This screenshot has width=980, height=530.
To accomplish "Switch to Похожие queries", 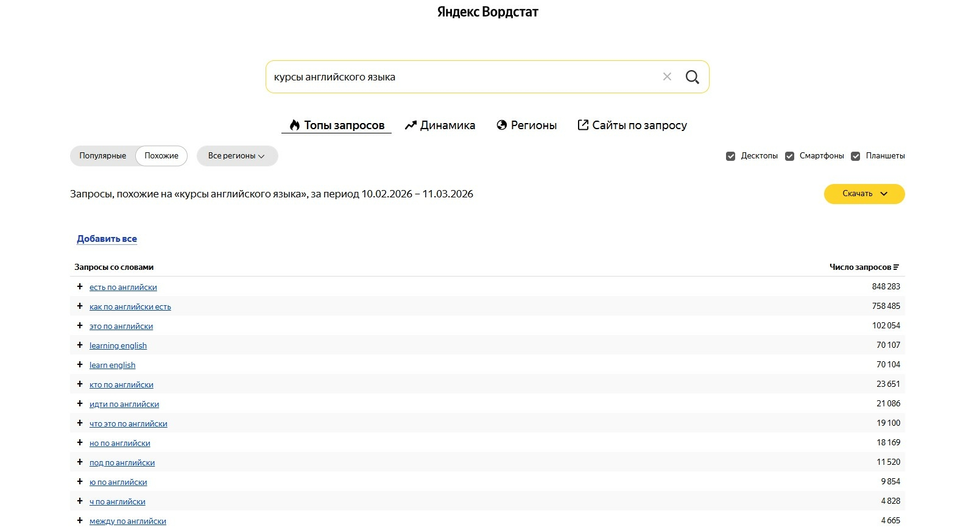I will (161, 156).
